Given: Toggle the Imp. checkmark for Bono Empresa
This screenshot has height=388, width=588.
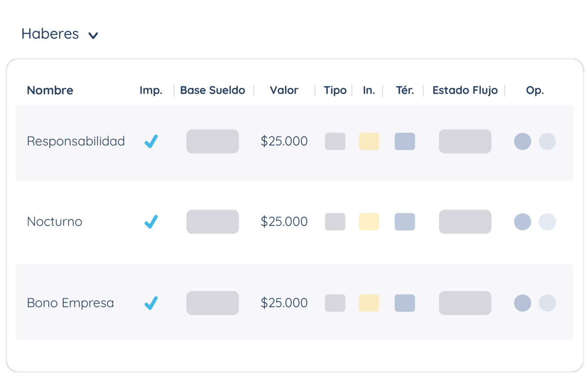Looking at the screenshot, I should (151, 303).
